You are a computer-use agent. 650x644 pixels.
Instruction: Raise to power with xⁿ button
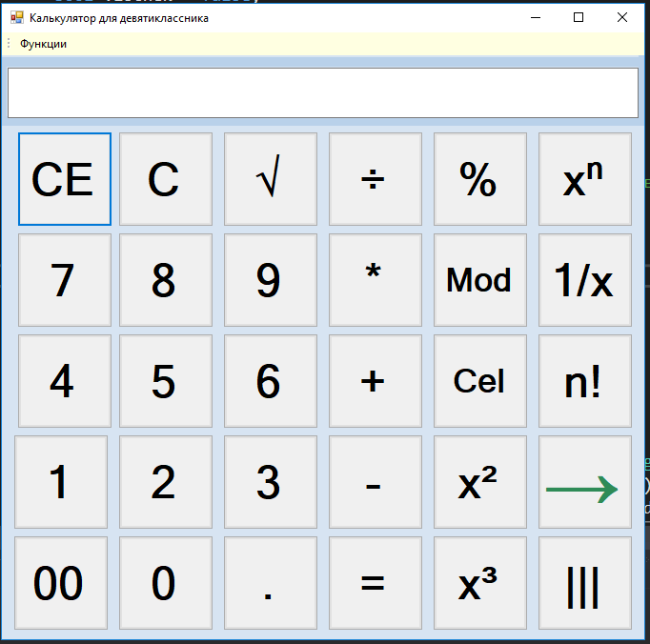(585, 179)
